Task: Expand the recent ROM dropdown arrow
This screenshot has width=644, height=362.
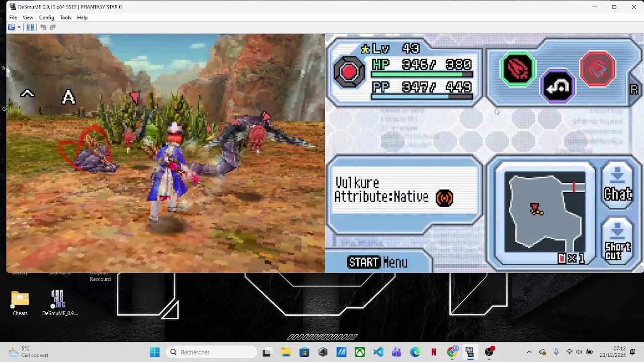Action: coord(19,27)
